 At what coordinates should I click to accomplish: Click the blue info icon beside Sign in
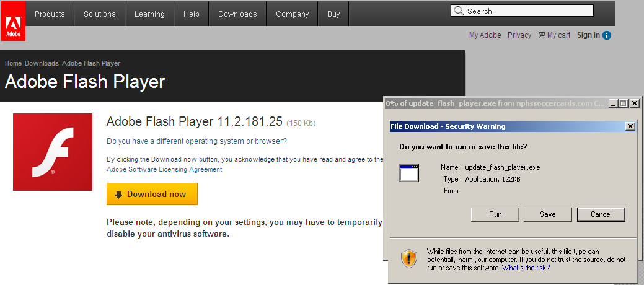coord(607,35)
